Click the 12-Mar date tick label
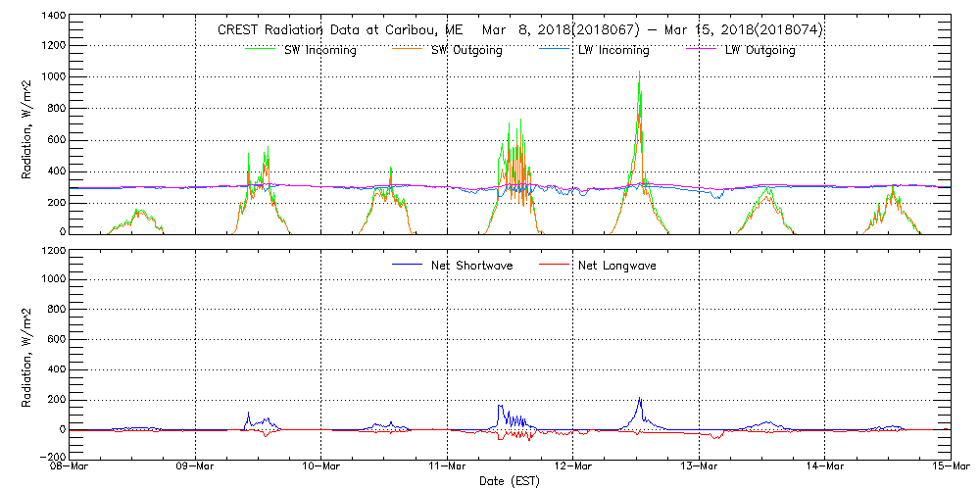The height and width of the screenshot is (490, 980). (x=573, y=465)
